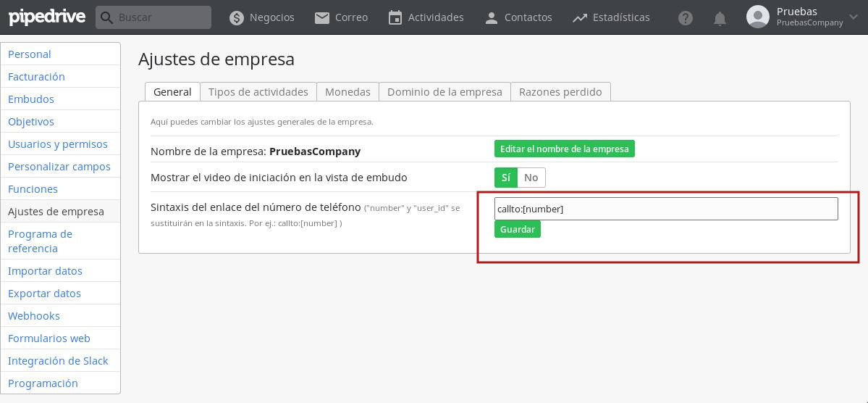Focus the phone link syntax field
The image size is (868, 403).
coord(665,209)
